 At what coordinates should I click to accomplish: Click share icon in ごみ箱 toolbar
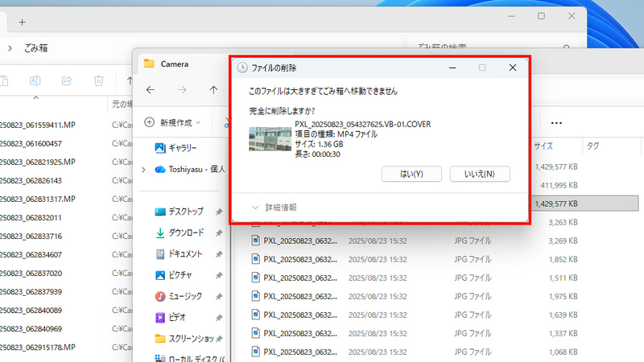pos(67,80)
